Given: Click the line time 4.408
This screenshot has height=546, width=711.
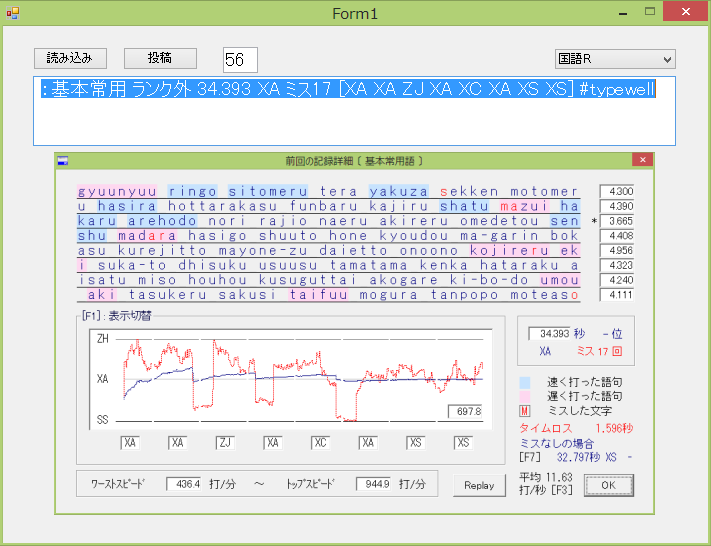Looking at the screenshot, I should pos(617,236).
